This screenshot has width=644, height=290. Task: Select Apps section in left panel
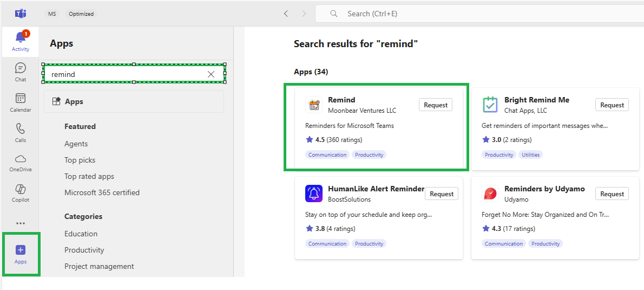point(134,101)
